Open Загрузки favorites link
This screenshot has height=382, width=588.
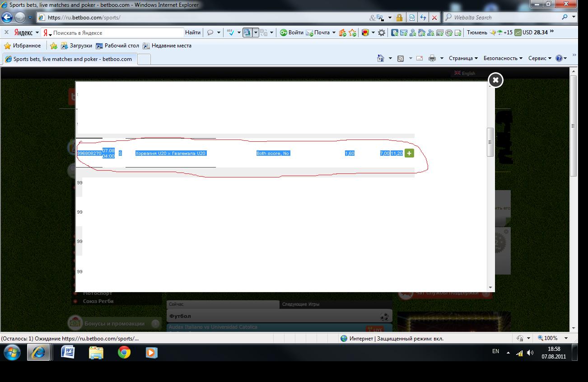(x=76, y=46)
